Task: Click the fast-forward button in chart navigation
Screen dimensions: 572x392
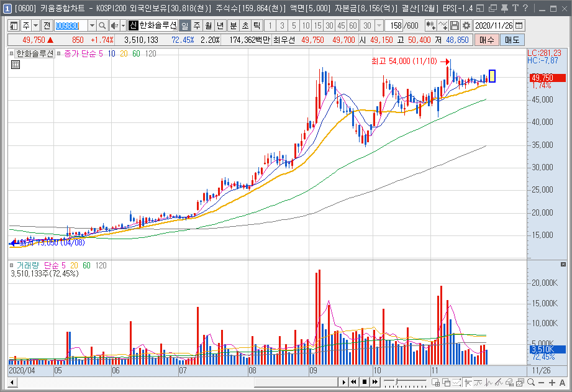Action: pos(375,382)
